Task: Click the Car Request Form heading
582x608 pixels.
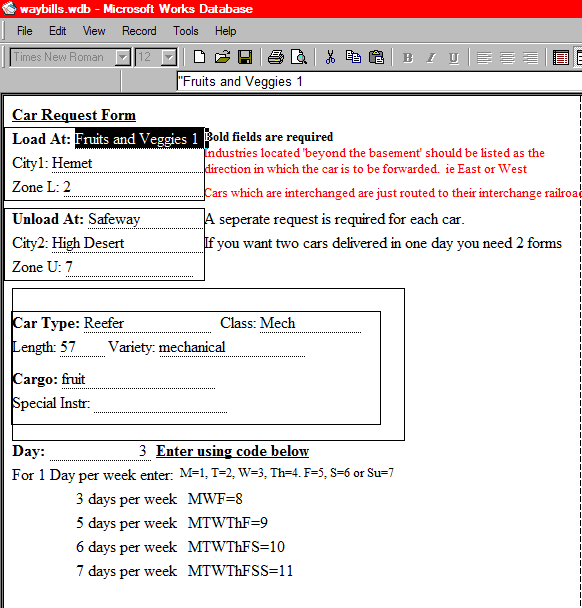Action: pos(74,115)
